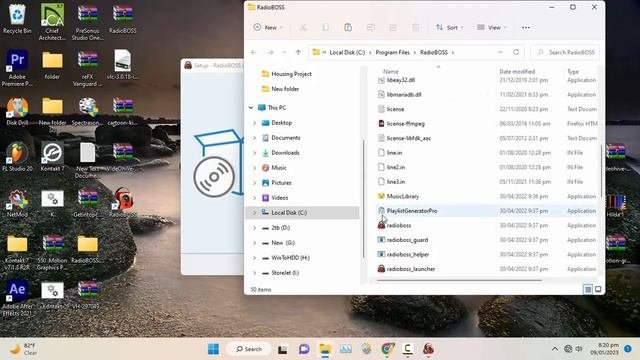Image resolution: width=640 pixels, height=360 pixels.
Task: Switch to details view layout icon
Action: [588, 289]
